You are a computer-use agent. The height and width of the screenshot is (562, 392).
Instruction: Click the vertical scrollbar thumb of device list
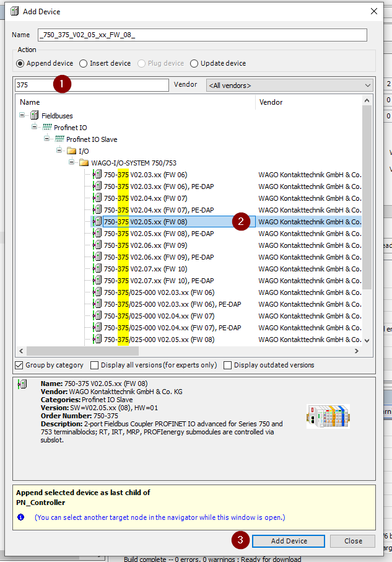[367, 197]
